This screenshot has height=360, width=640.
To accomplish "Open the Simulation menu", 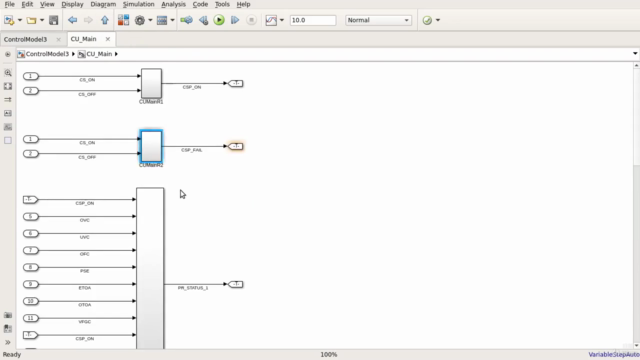I will 138,4.
